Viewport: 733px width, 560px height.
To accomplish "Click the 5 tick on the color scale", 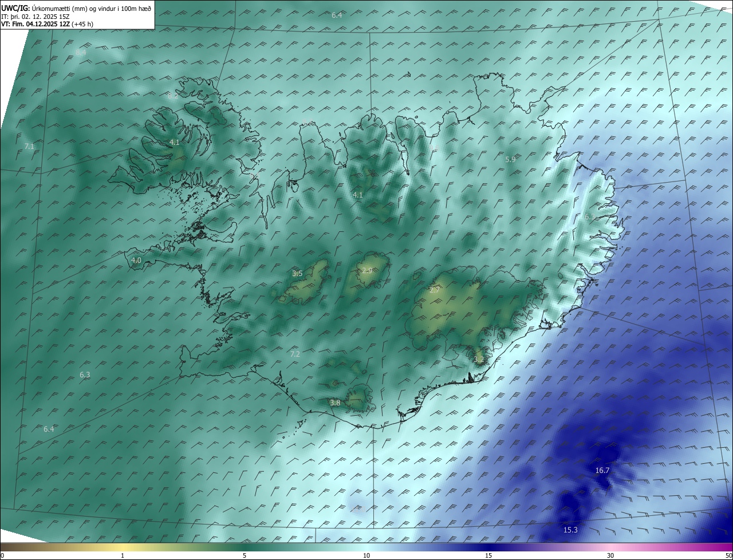I will coord(245,555).
